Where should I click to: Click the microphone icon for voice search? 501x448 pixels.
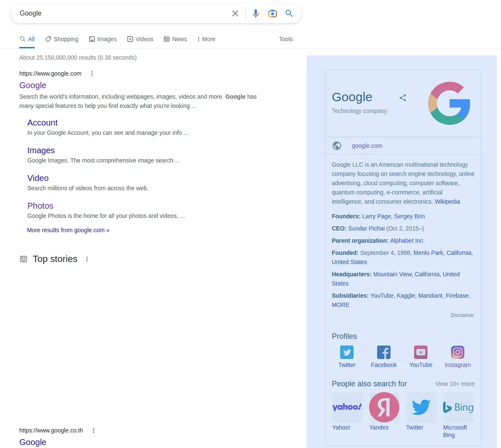pyautogui.click(x=256, y=13)
